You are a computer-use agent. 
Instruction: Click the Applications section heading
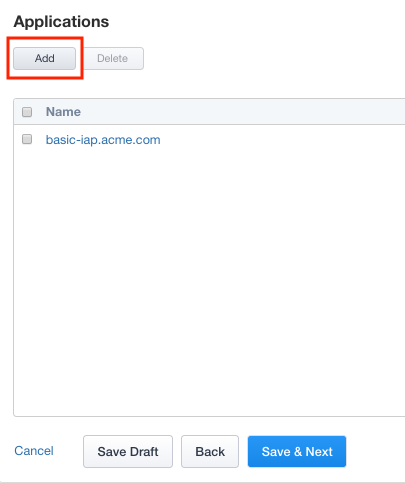click(x=61, y=22)
